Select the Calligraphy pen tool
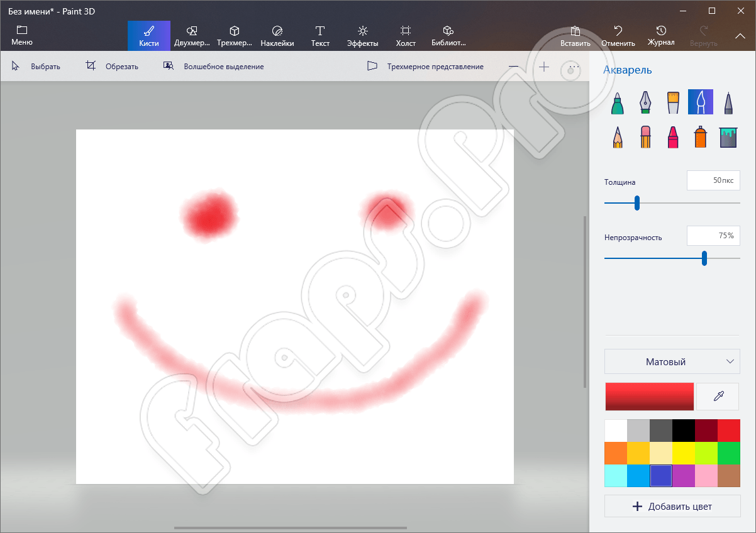756x533 pixels. [x=645, y=102]
